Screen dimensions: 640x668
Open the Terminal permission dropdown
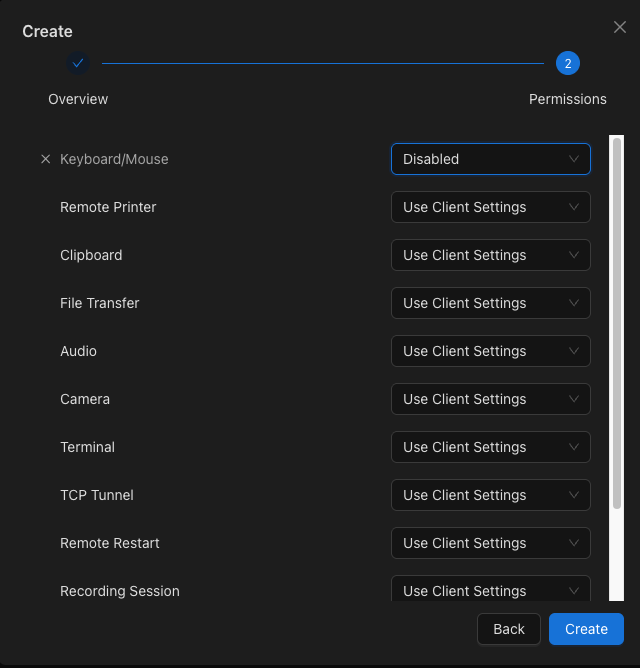(491, 447)
